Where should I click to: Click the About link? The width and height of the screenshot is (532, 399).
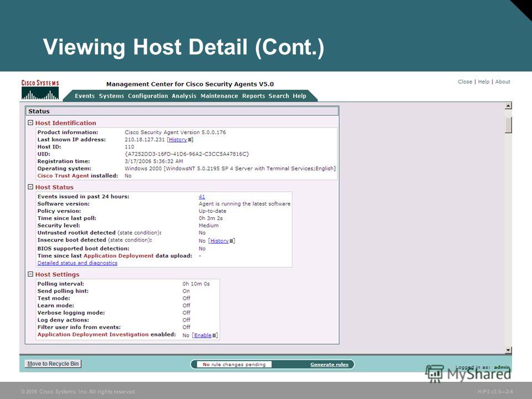pos(503,82)
